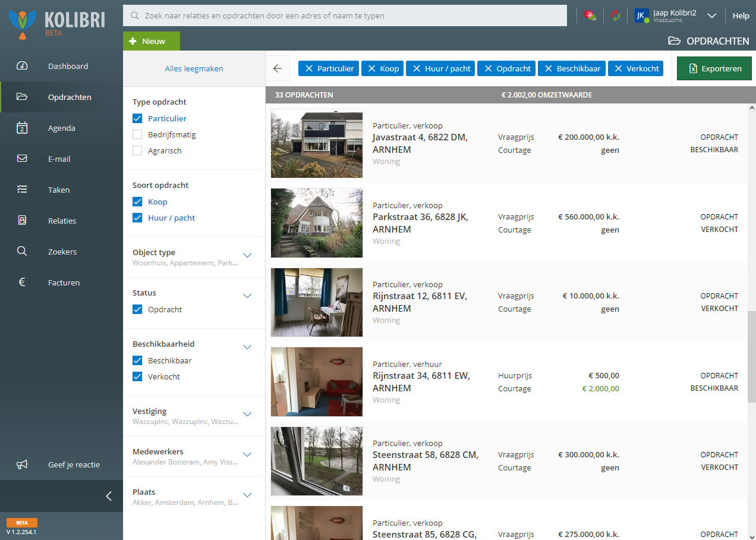Click the green € 2.000,00 courtage value
The image size is (756, 540).
[600, 388]
